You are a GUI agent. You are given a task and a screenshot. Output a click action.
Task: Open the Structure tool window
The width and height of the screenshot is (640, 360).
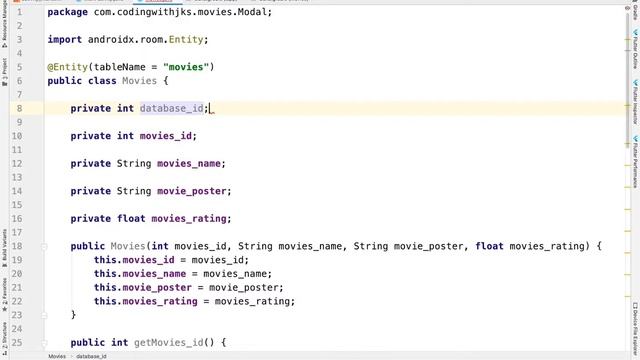coord(4,338)
